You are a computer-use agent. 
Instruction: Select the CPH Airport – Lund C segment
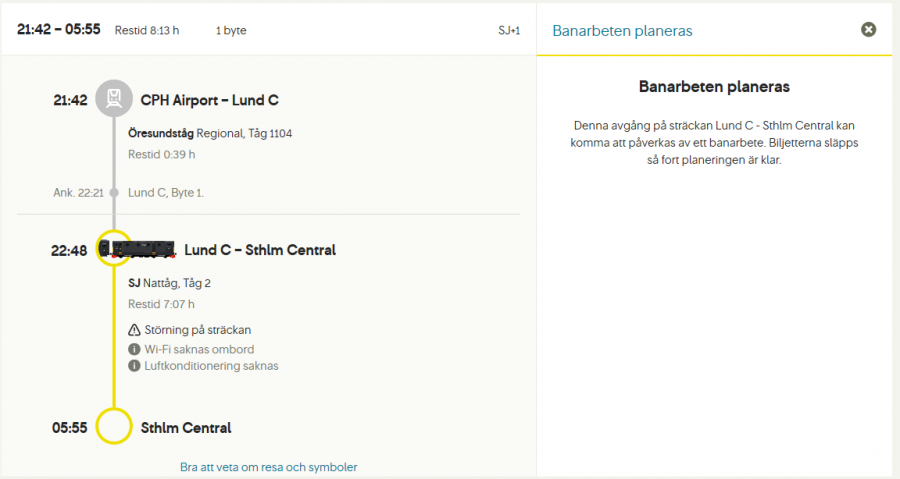pos(210,100)
